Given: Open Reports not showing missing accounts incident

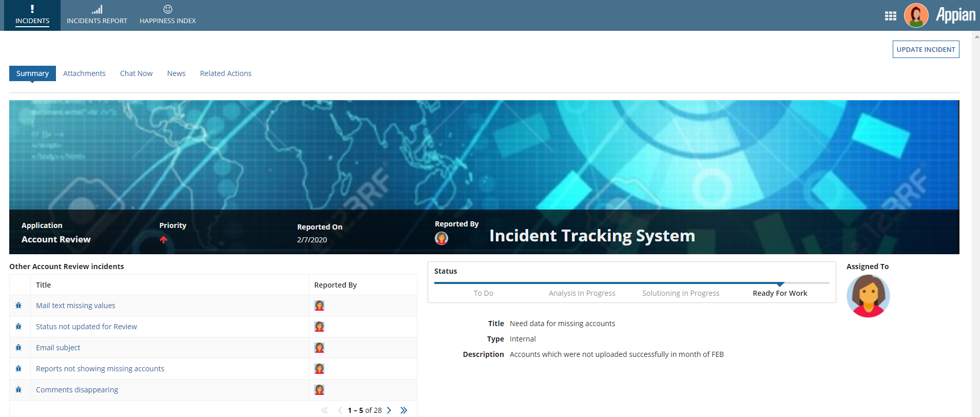Looking at the screenshot, I should tap(100, 369).
